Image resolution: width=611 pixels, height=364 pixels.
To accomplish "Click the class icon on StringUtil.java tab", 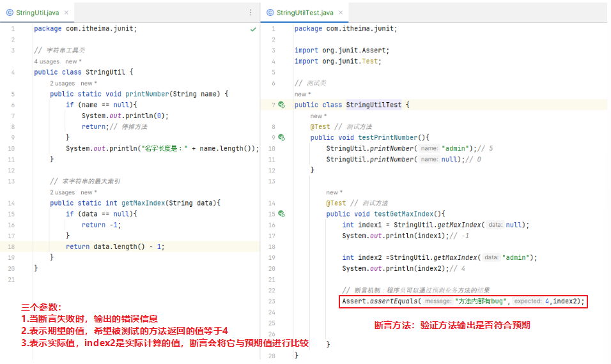I will [x=10, y=13].
